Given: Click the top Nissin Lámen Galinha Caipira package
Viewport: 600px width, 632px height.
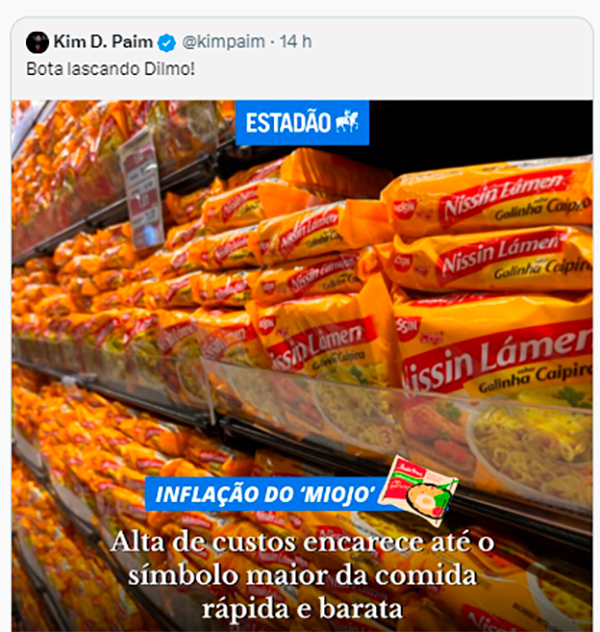Looking at the screenshot, I should (488, 198).
